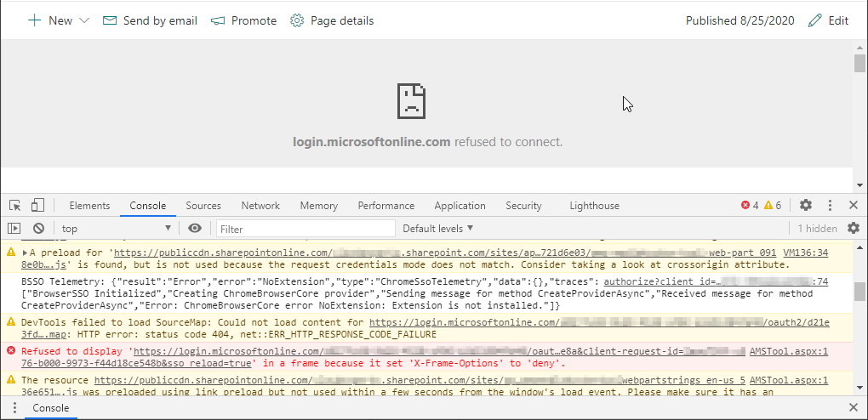Open DevTools three-dot customize menu
The height and width of the screenshot is (420, 868).
click(x=830, y=206)
